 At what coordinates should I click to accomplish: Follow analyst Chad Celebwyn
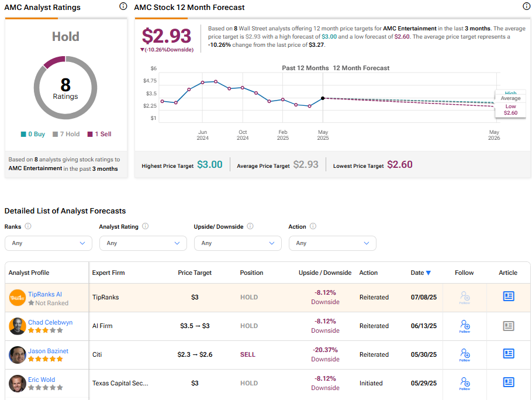coord(465,326)
